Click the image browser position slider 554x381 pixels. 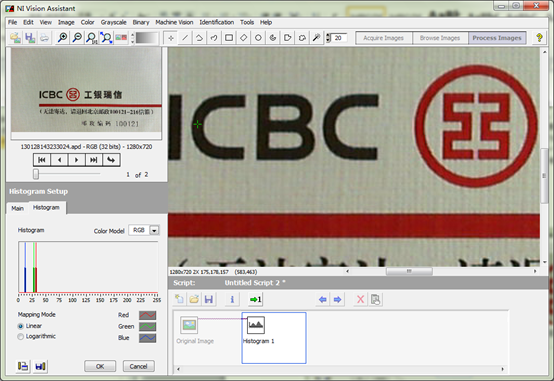36,174
